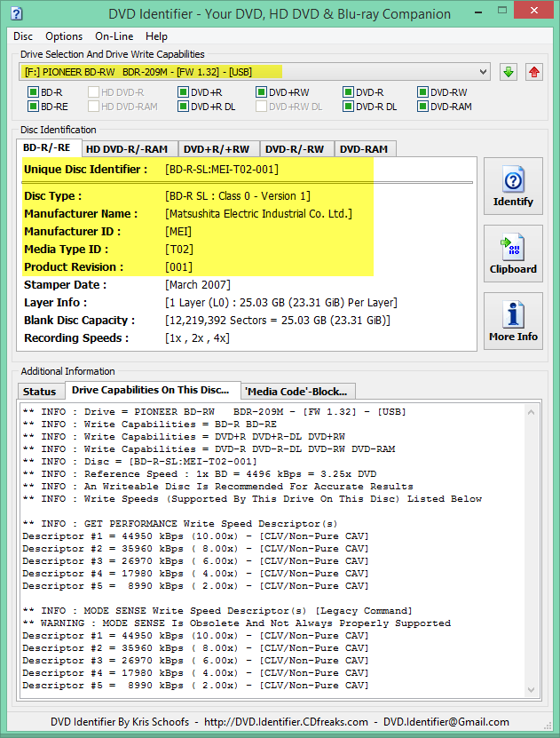Click the window resize grip in corner
The height and width of the screenshot is (738, 560).
coord(548,726)
